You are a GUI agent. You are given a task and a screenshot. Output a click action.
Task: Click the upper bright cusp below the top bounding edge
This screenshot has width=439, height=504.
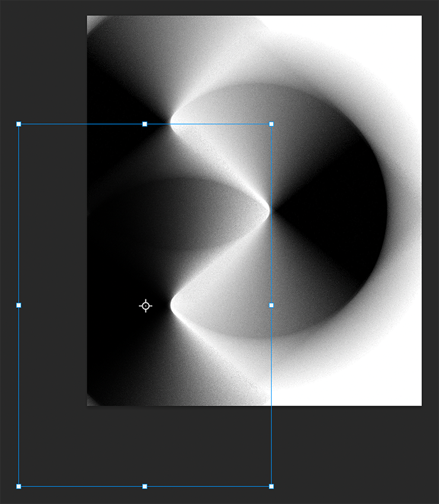tap(173, 125)
